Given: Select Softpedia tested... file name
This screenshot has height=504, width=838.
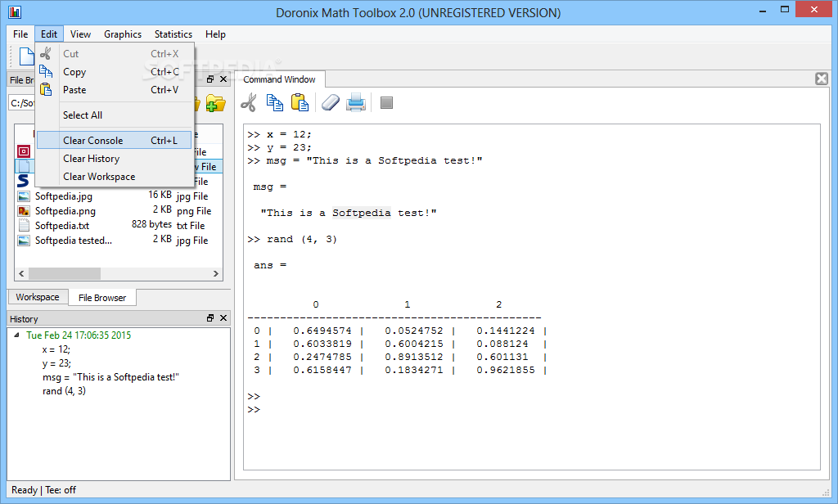Looking at the screenshot, I should coord(73,241).
